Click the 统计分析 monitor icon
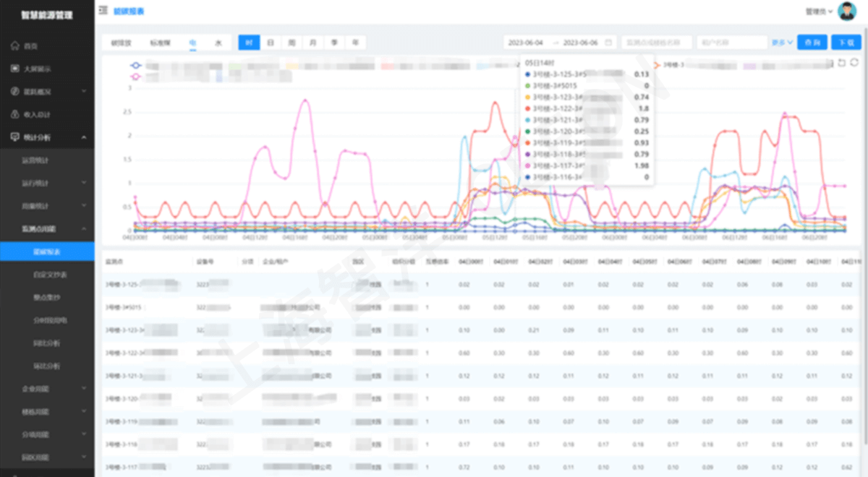 click(x=15, y=137)
